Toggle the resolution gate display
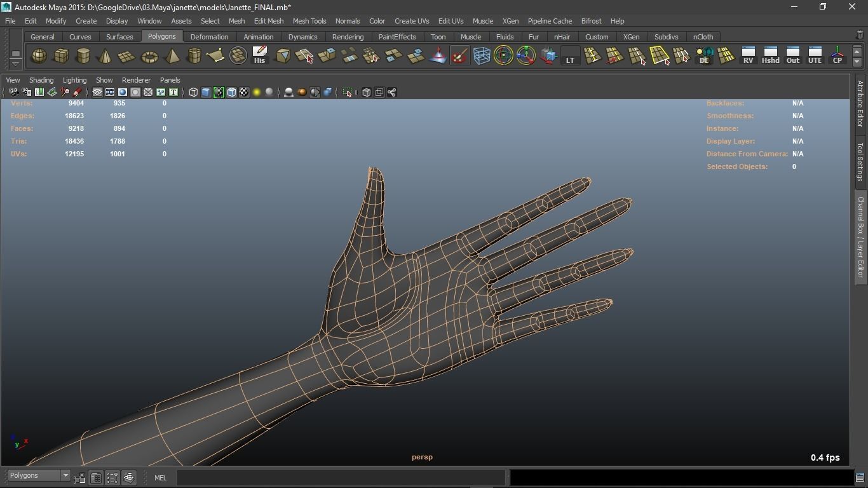The width and height of the screenshot is (868, 488). click(123, 93)
